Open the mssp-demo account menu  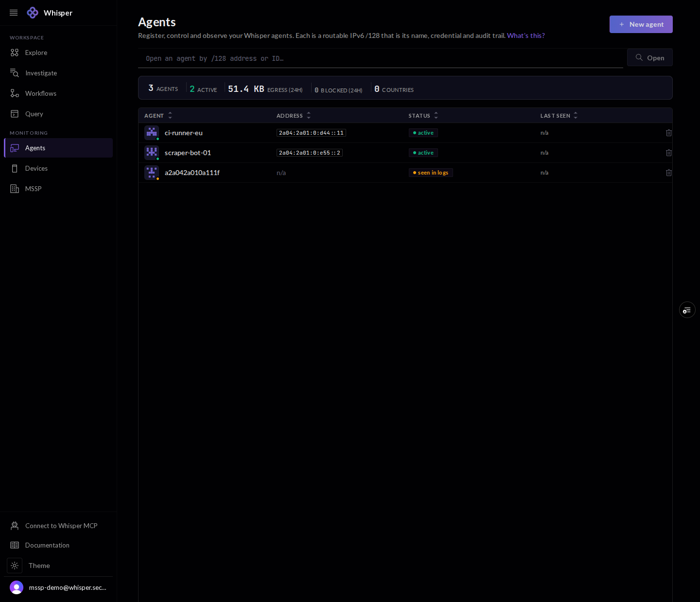58,587
